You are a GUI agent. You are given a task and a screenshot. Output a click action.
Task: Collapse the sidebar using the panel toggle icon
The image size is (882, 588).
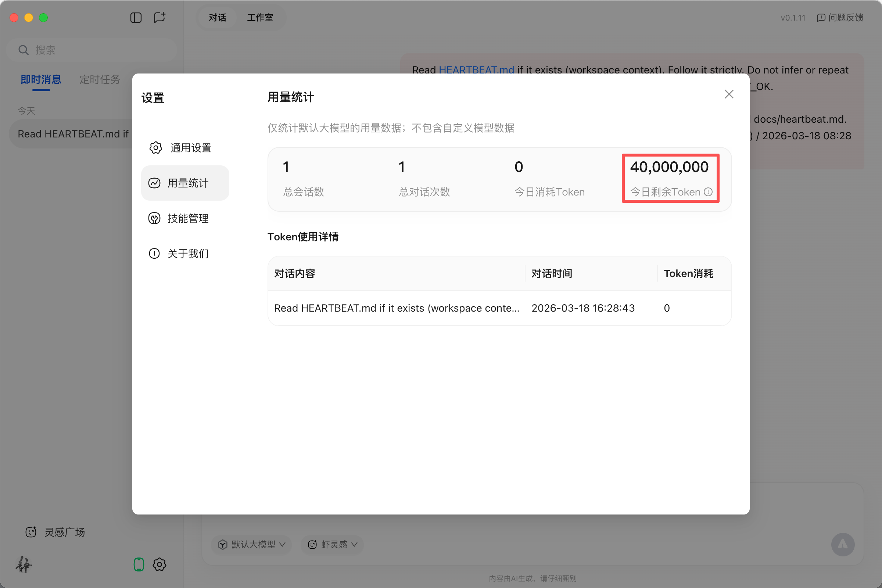tap(136, 18)
